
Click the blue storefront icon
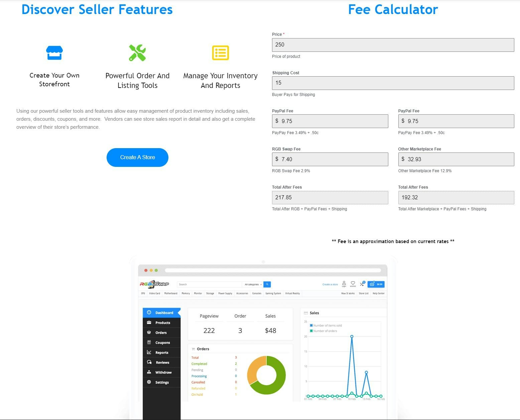pyautogui.click(x=54, y=52)
